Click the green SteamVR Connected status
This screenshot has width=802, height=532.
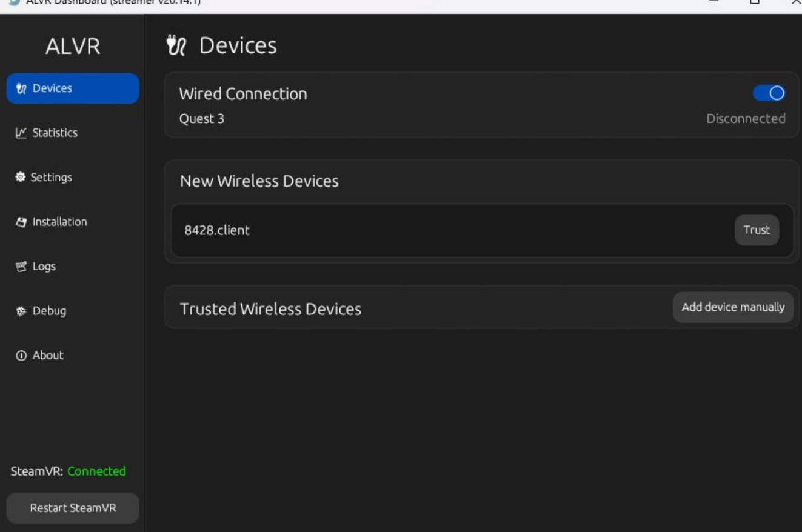pyautogui.click(x=96, y=471)
